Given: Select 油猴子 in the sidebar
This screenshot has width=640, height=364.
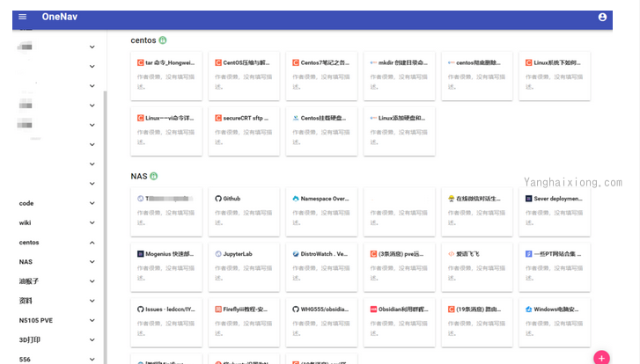Looking at the screenshot, I should pos(28,281).
